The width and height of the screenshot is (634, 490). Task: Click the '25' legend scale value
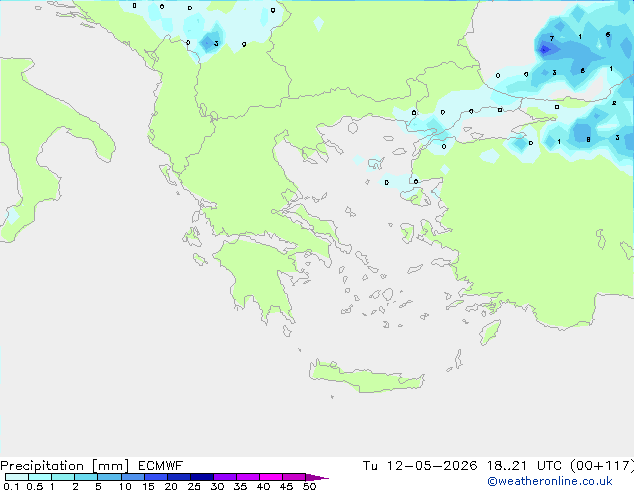coord(194,486)
